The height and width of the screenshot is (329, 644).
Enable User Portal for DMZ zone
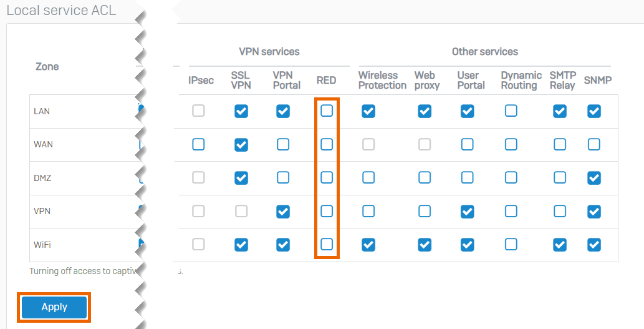(x=467, y=178)
